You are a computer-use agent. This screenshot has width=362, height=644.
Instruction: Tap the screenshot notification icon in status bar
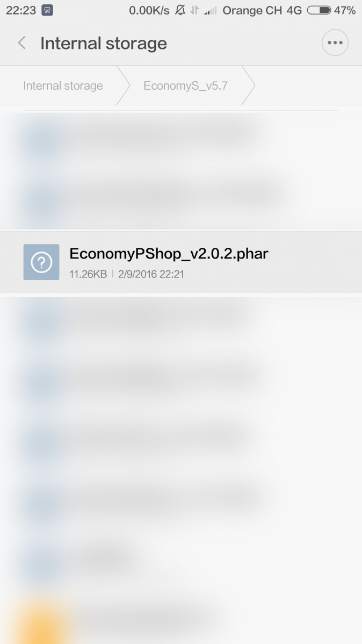coord(47,10)
